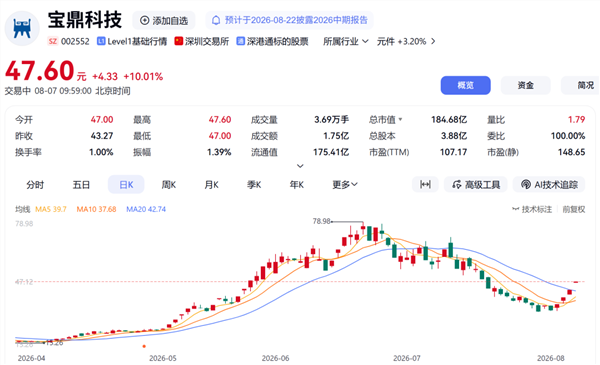Expand the 所属行业 dropdown
The height and width of the screenshot is (365, 600).
coord(346,41)
